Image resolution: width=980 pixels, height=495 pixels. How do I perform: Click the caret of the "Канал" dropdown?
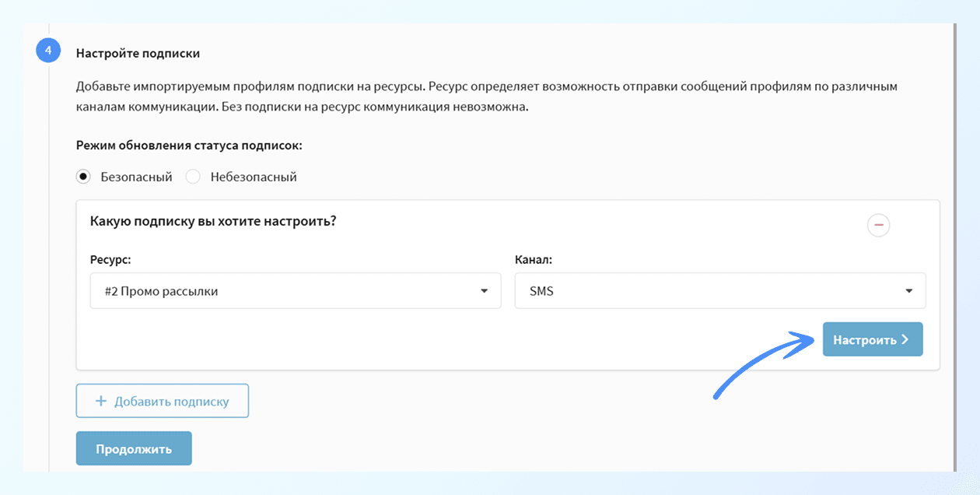click(908, 290)
